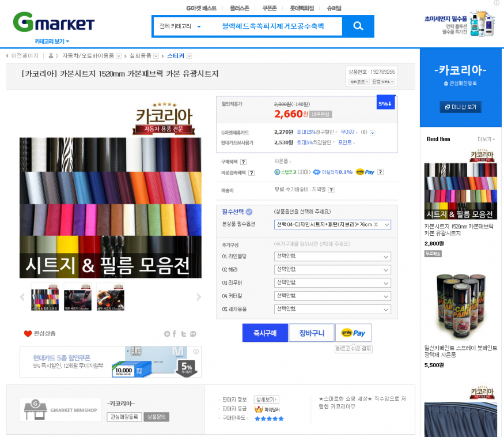The image size is (504, 437).
Task: Open the 01 라인몰딩 option dropdown
Action: coord(332,257)
